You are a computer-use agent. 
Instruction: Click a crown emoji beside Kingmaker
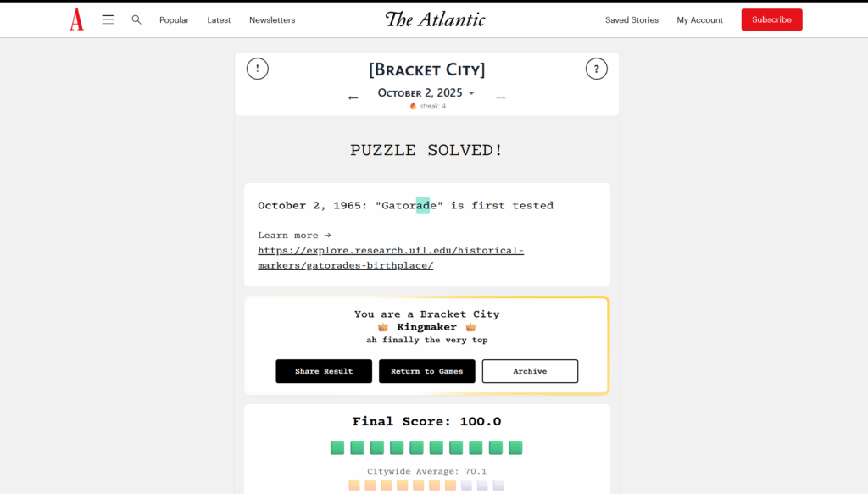[x=382, y=326]
